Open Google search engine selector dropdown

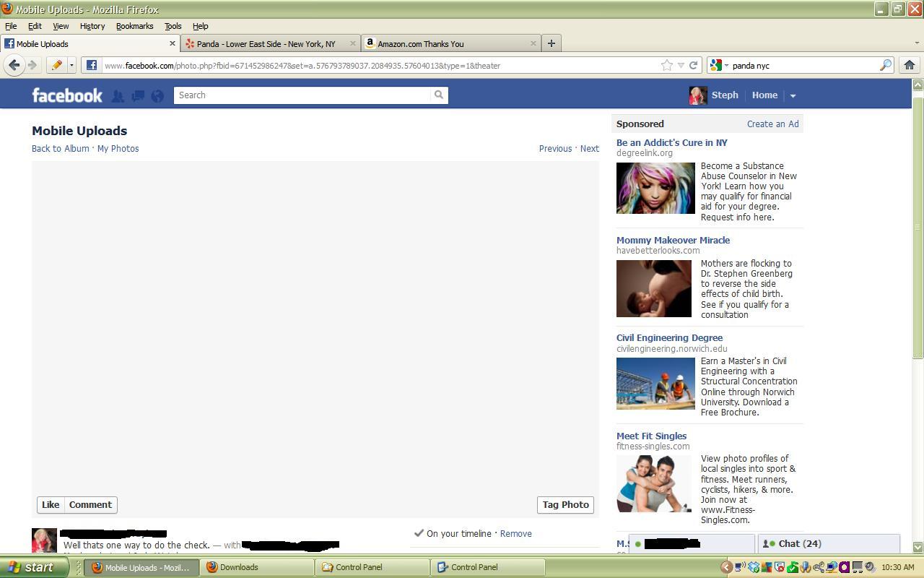[719, 65]
